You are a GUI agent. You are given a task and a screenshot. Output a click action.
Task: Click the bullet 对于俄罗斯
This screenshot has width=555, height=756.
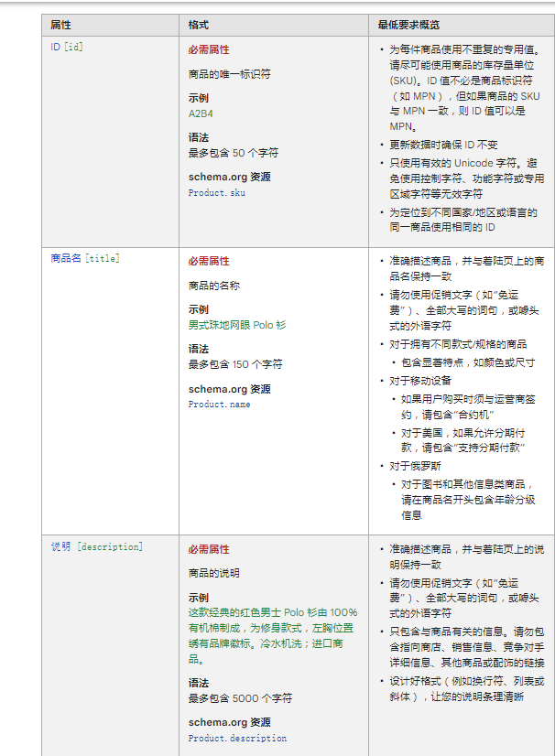415,466
